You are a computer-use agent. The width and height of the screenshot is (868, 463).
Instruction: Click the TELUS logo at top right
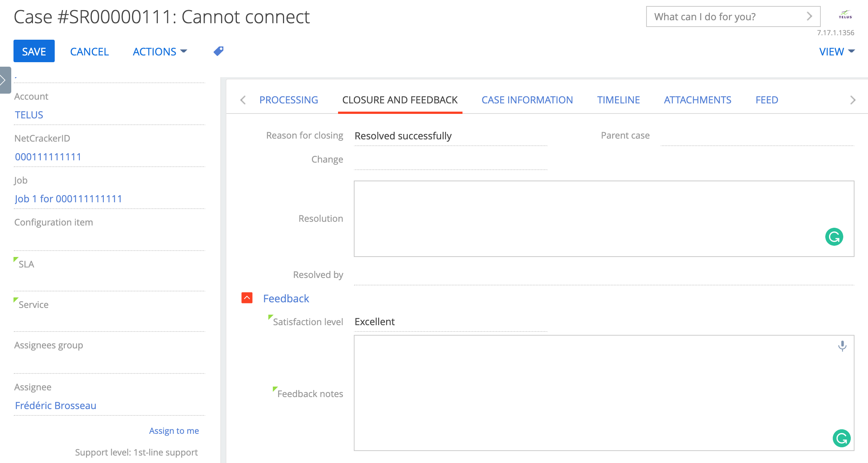845,15
